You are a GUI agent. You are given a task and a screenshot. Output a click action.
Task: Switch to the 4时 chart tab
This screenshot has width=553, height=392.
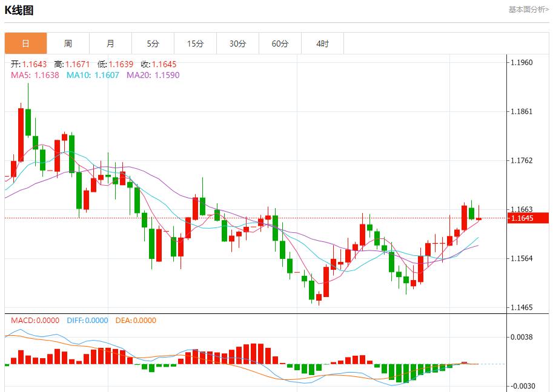click(322, 44)
